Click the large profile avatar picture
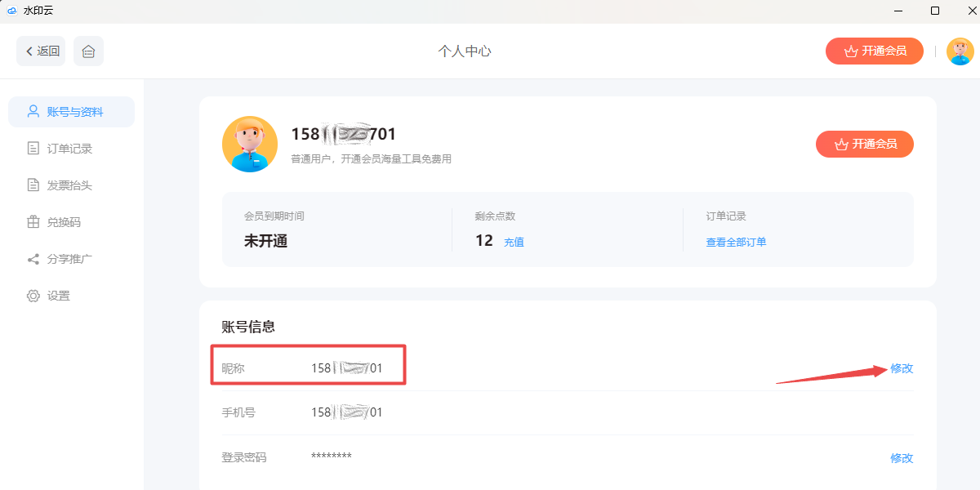Viewport: 980px width, 490px height. coord(250,144)
